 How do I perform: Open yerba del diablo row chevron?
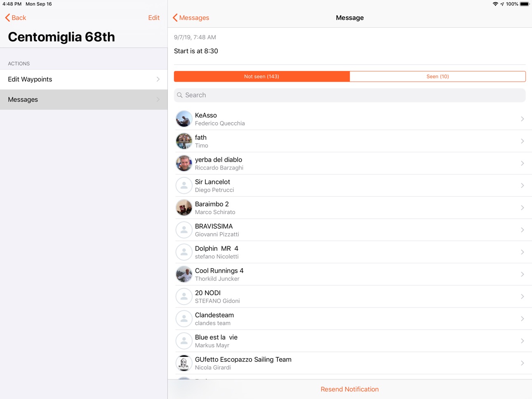pos(523,163)
